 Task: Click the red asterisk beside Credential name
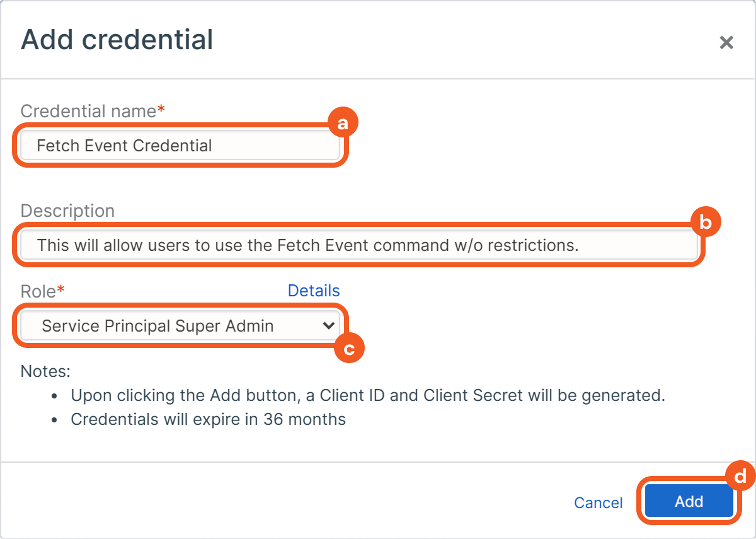coord(161,110)
